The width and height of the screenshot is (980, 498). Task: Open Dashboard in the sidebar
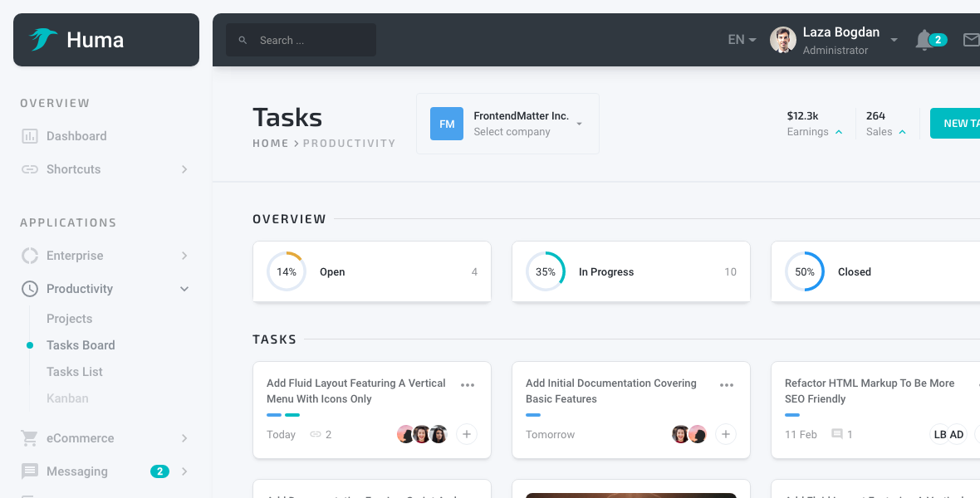[x=76, y=135]
